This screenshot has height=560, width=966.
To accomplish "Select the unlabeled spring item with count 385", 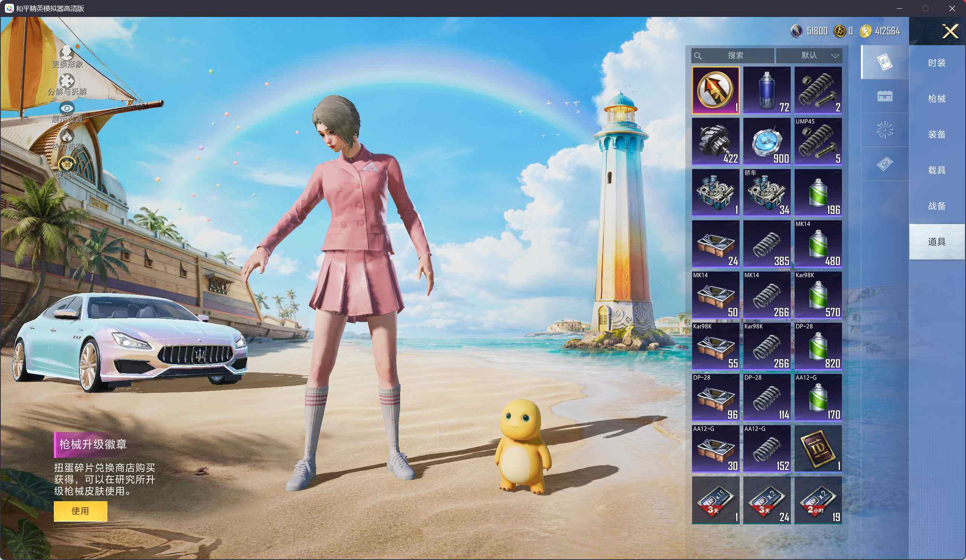I will pos(767,244).
